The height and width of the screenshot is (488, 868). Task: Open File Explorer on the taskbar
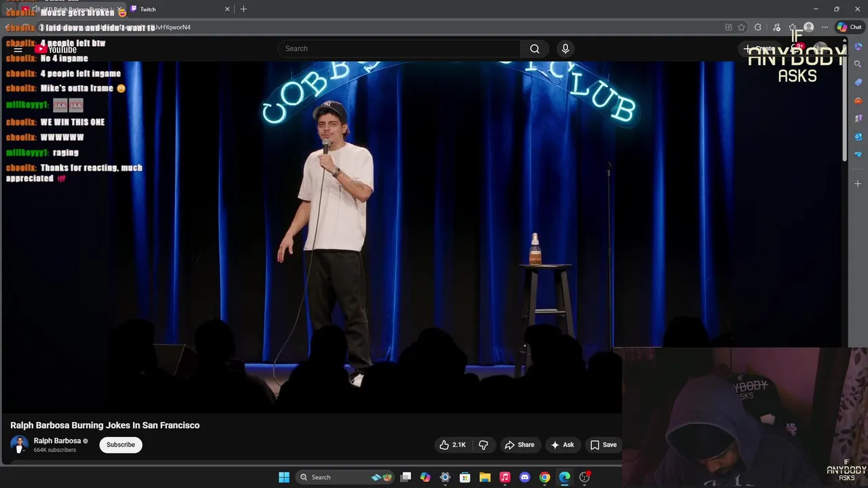(x=485, y=477)
